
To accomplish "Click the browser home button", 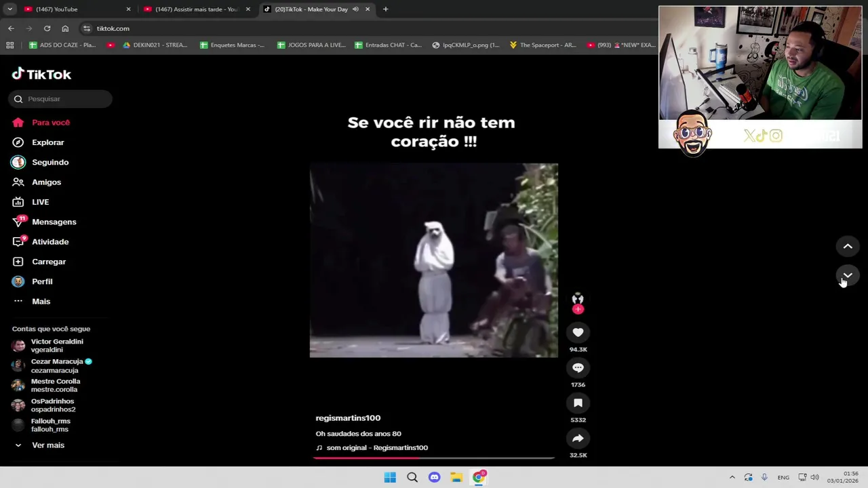I will [x=65, y=28].
